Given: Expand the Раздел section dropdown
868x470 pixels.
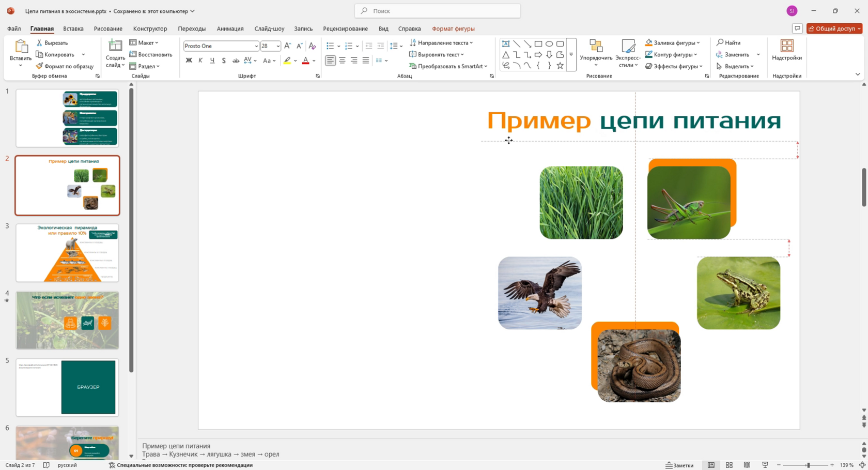Looking at the screenshot, I should (x=145, y=66).
